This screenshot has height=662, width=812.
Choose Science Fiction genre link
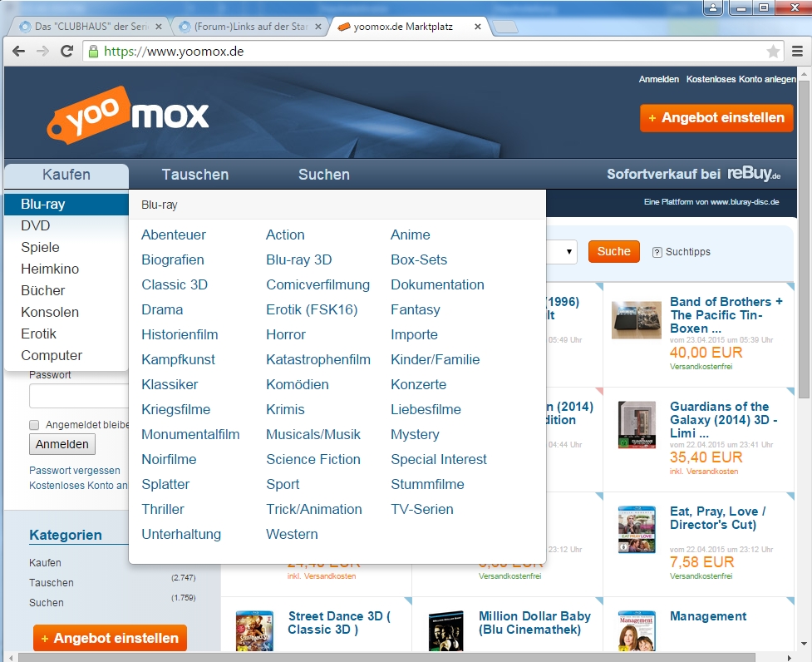pyautogui.click(x=312, y=459)
